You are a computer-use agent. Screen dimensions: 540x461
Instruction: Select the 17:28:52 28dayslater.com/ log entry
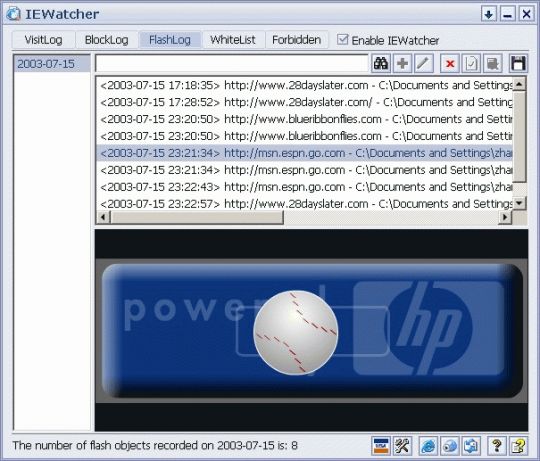click(x=304, y=102)
